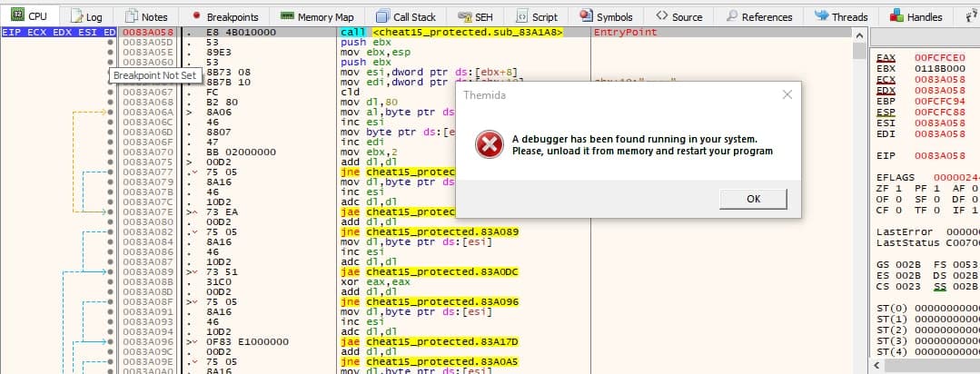Switch to the Symbols tab
Viewport: 980px width, 374px height.
[x=608, y=16]
